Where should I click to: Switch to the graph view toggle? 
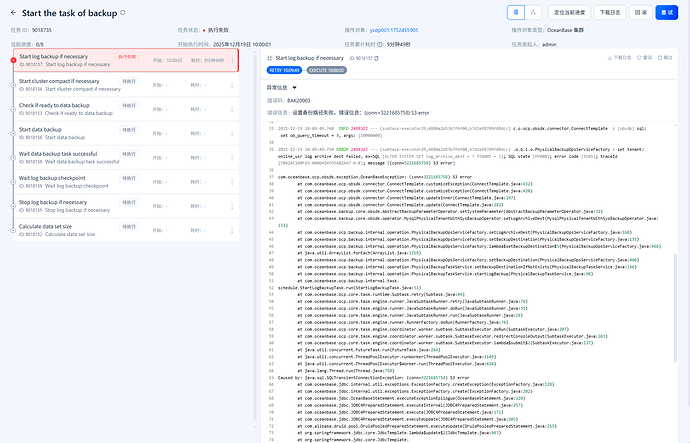[x=534, y=12]
